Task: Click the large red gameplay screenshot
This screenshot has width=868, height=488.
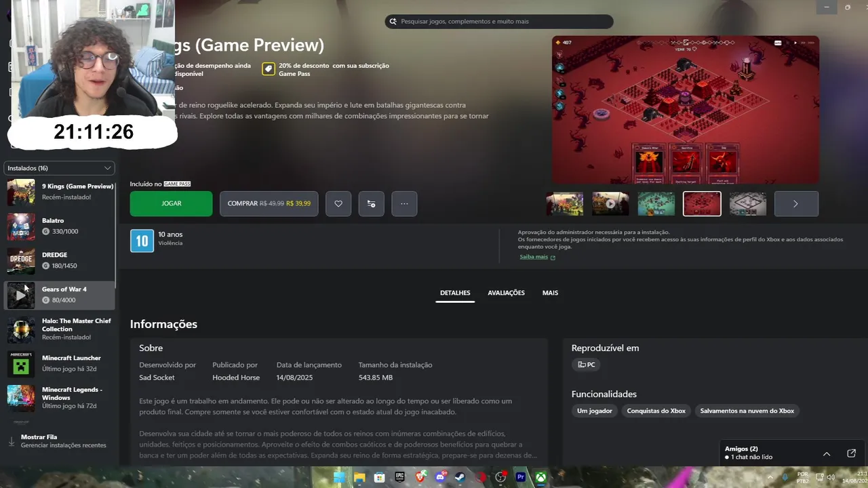Action: tap(686, 110)
